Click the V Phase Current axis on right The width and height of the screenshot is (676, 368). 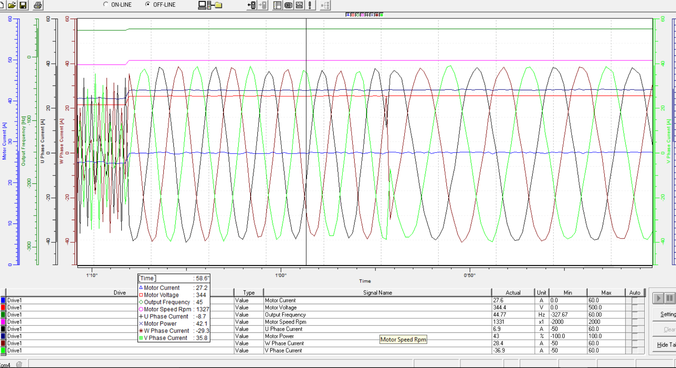662,141
